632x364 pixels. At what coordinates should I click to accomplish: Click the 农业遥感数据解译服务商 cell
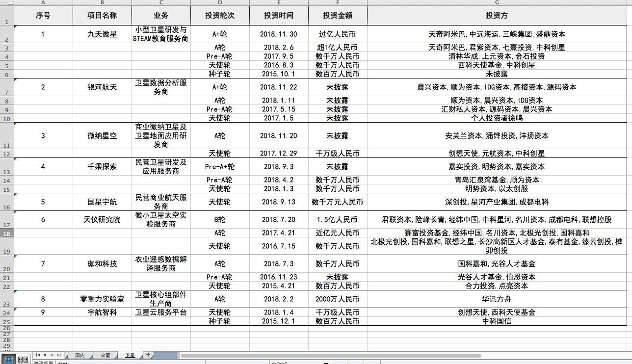coord(161,264)
